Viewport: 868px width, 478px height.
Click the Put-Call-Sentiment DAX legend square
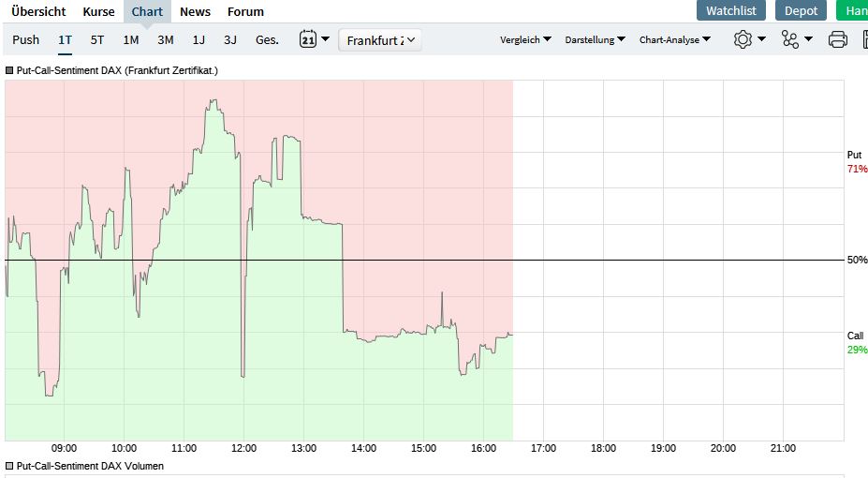click(x=8, y=70)
